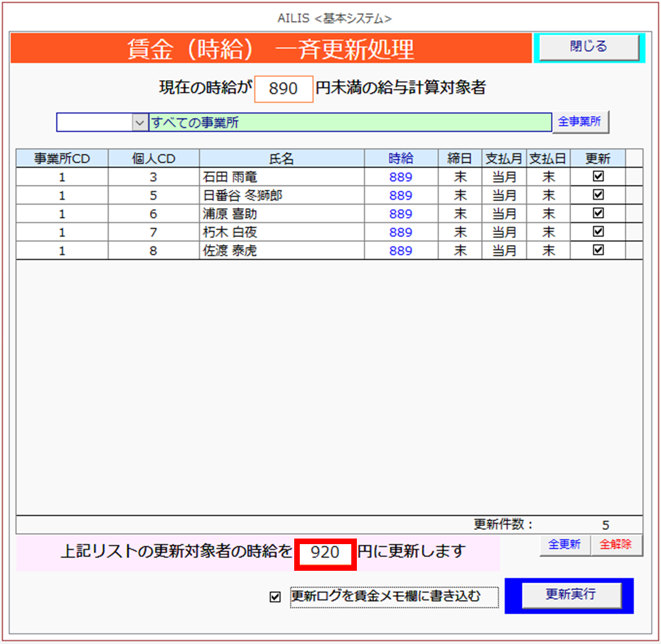Click the すべての事業所 green text field
The image size is (661, 644).
click(x=350, y=122)
